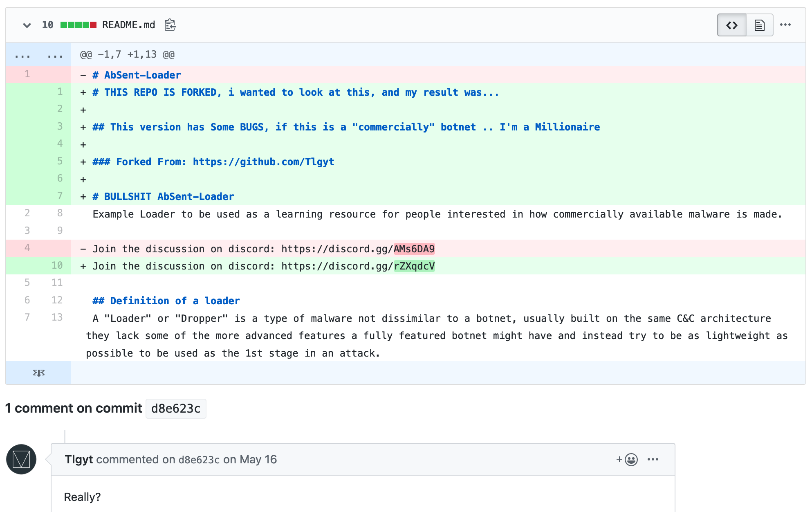Open Tlgyt avatar profile image

21,459
